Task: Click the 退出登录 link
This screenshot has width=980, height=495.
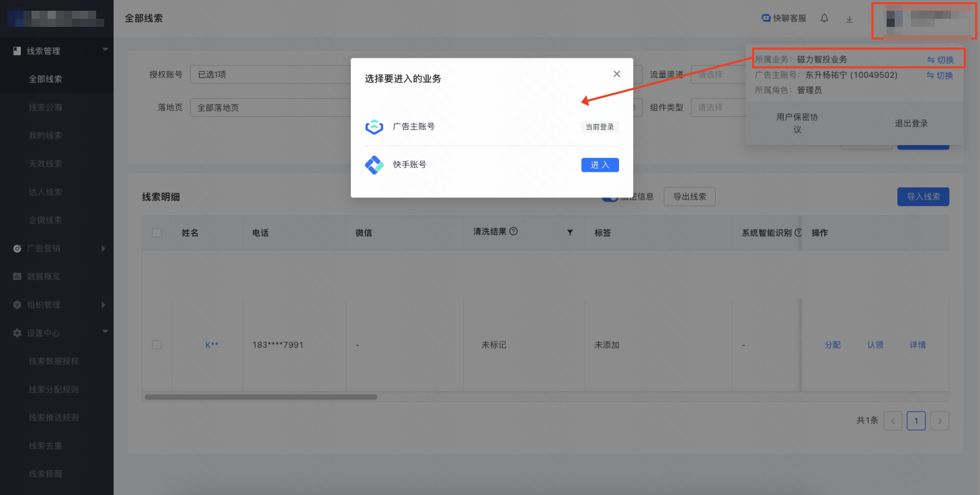Action: pos(911,124)
